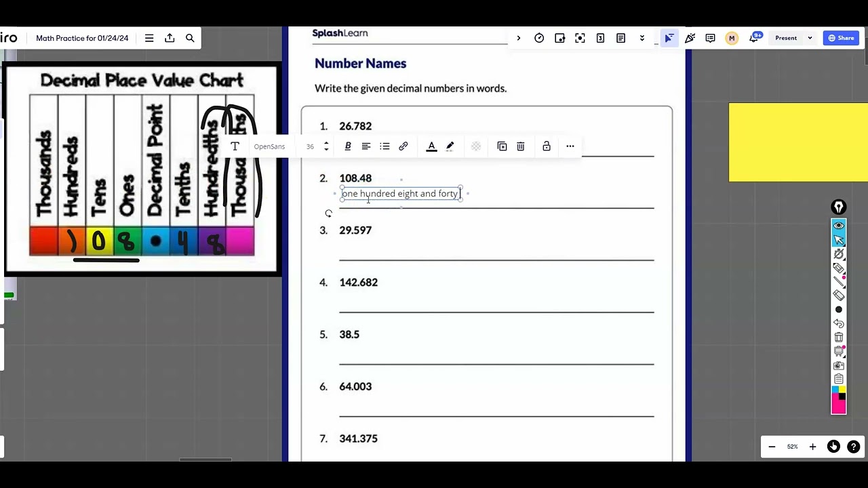
Task: Select the eraser annotation tool
Action: point(839,296)
